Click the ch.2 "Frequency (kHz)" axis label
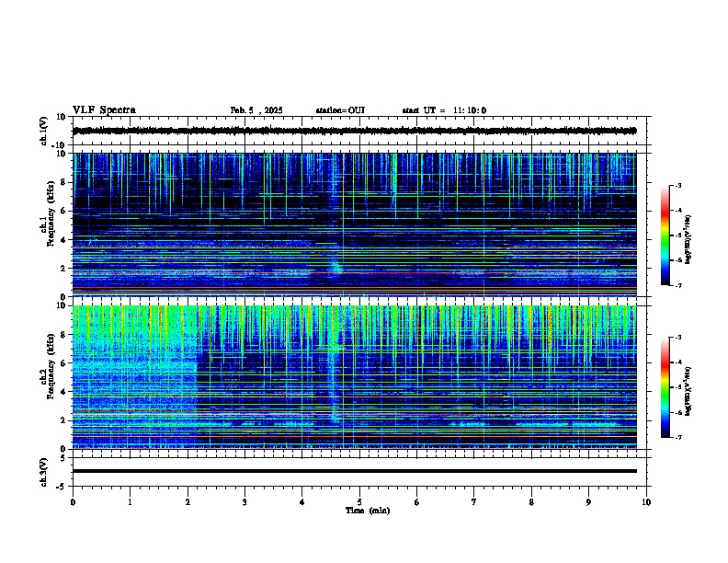 pos(51,366)
